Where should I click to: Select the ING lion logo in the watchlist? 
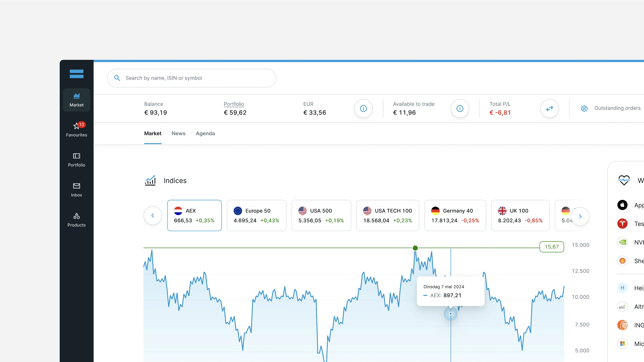click(622, 325)
